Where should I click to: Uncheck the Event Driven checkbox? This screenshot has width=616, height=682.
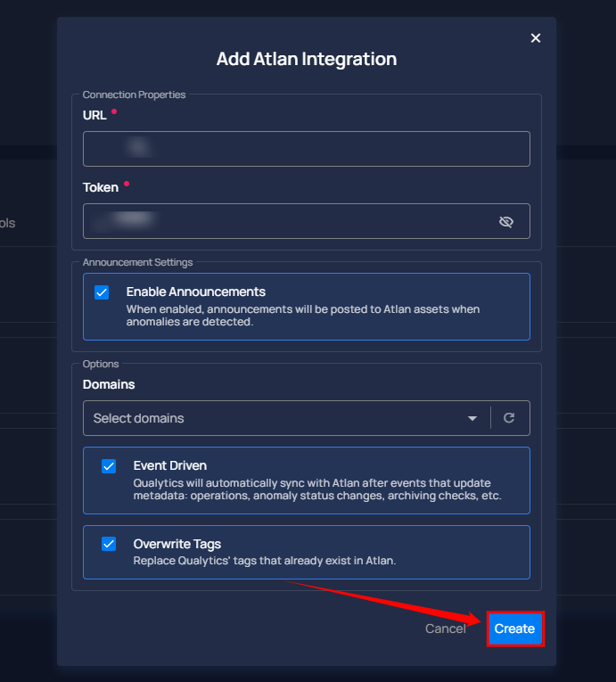(109, 466)
